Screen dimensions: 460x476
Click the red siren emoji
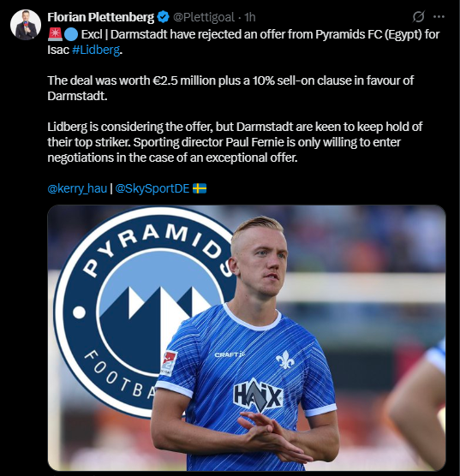coord(55,34)
